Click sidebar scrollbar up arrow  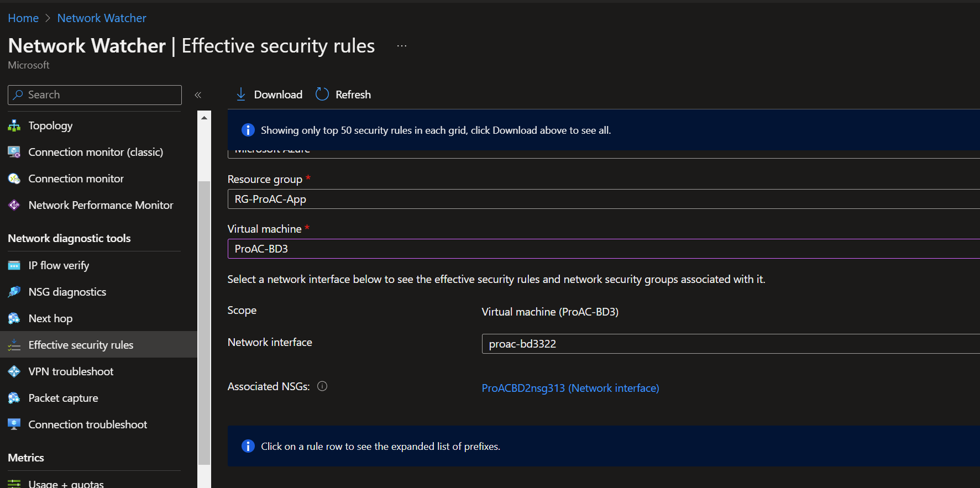(204, 118)
